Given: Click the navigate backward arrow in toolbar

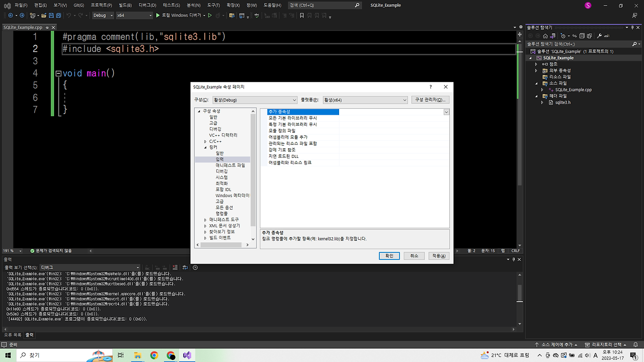Looking at the screenshot, I should tap(11, 15).
